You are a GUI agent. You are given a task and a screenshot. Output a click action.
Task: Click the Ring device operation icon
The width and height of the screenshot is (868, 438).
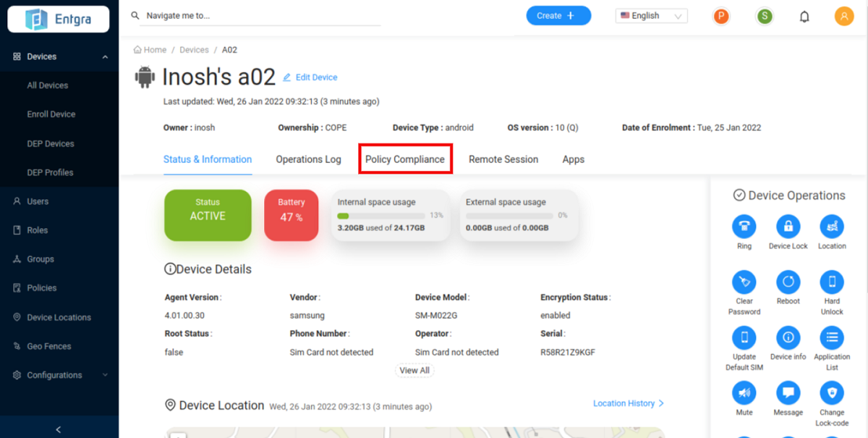pos(744,227)
